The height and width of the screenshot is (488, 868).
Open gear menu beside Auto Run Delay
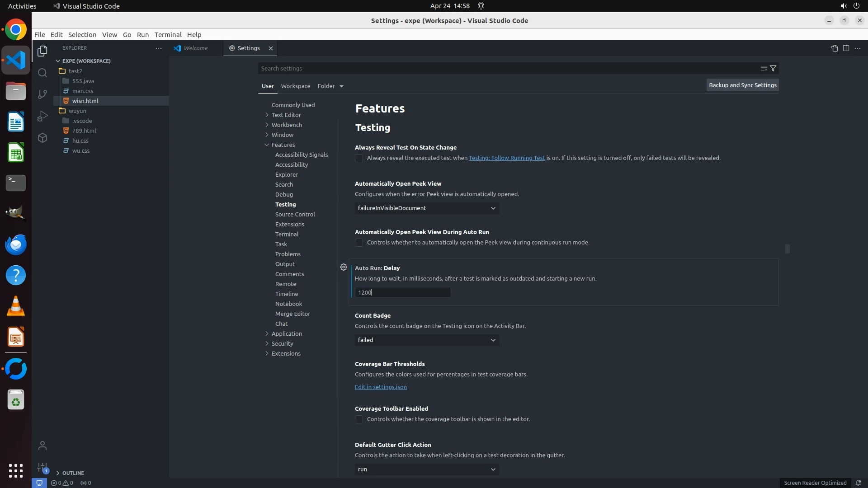tap(344, 267)
